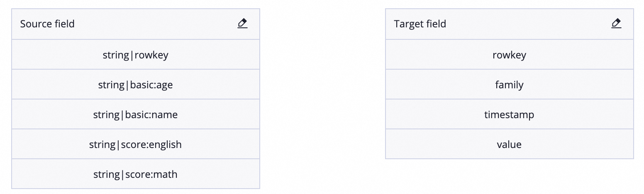Click the 'basic:age' column name text
The width and height of the screenshot is (644, 194).
[151, 85]
